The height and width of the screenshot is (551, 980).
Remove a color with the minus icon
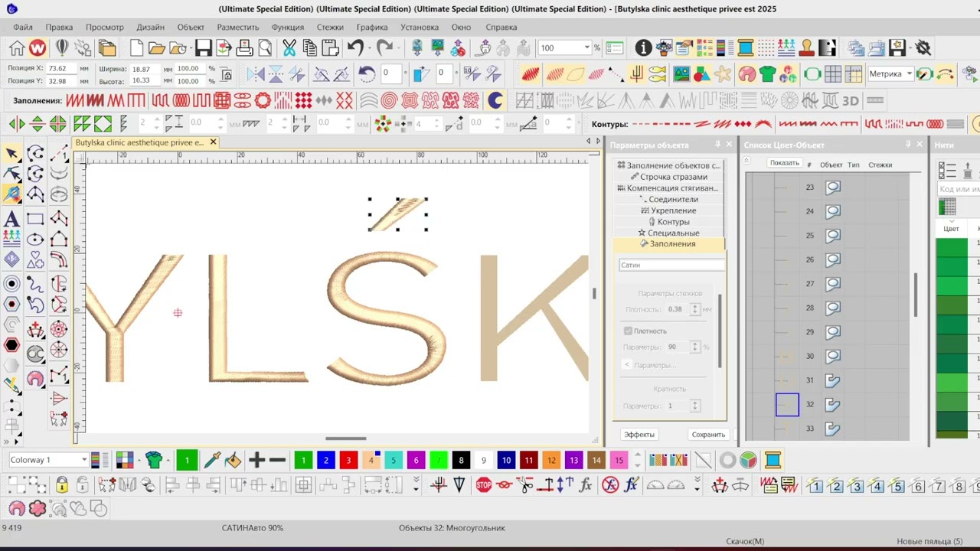tap(277, 460)
